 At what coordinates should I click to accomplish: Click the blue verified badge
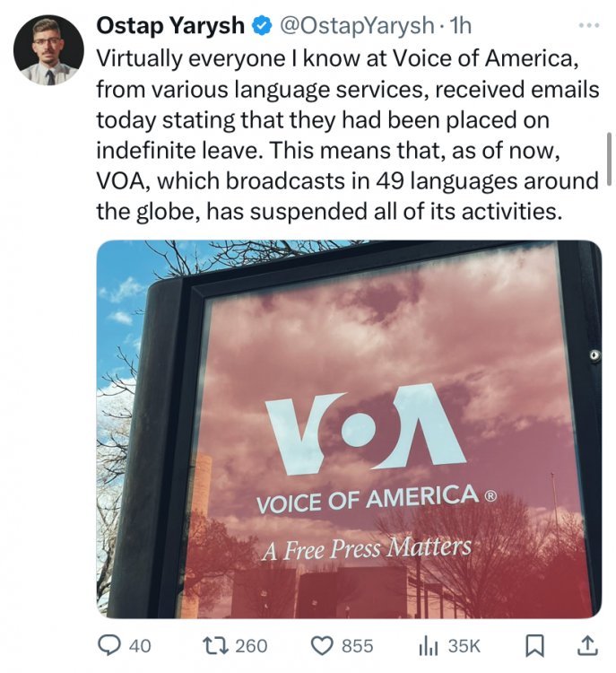tap(261, 27)
